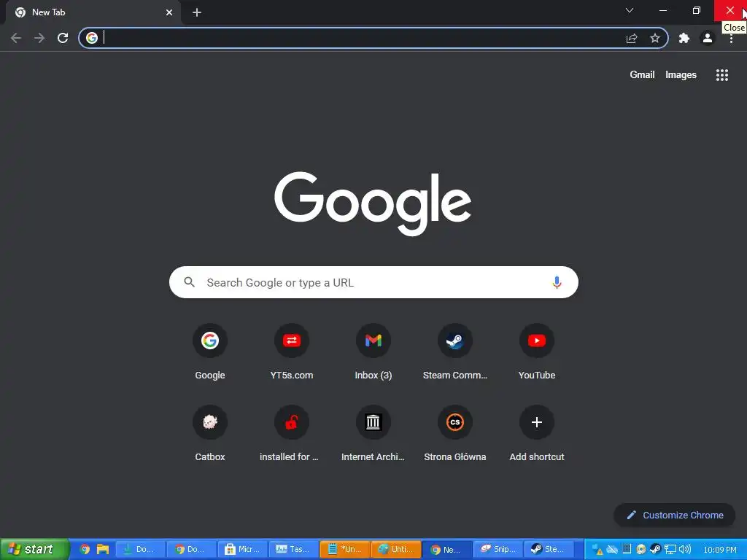Switch to the '*Un...' Notepad taskbar window

[345, 549]
